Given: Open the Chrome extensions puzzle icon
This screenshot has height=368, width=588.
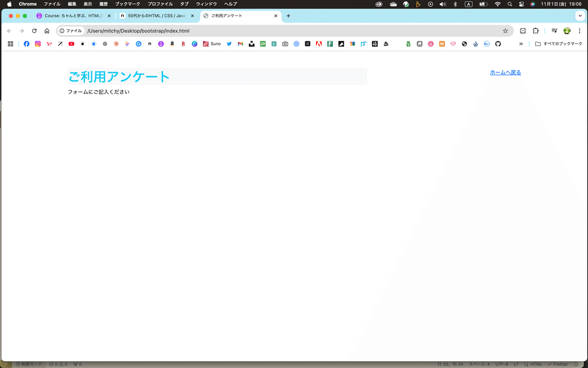Looking at the screenshot, I should pos(536,30).
